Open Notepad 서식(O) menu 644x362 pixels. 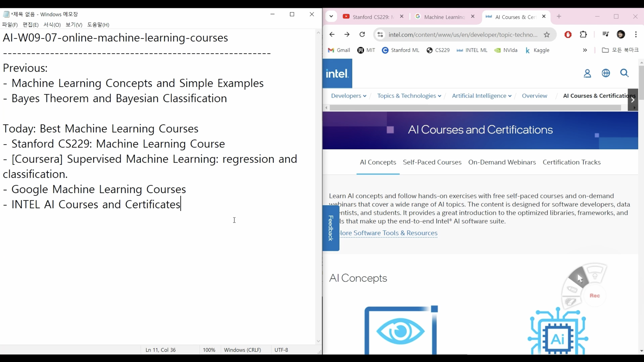click(x=52, y=25)
